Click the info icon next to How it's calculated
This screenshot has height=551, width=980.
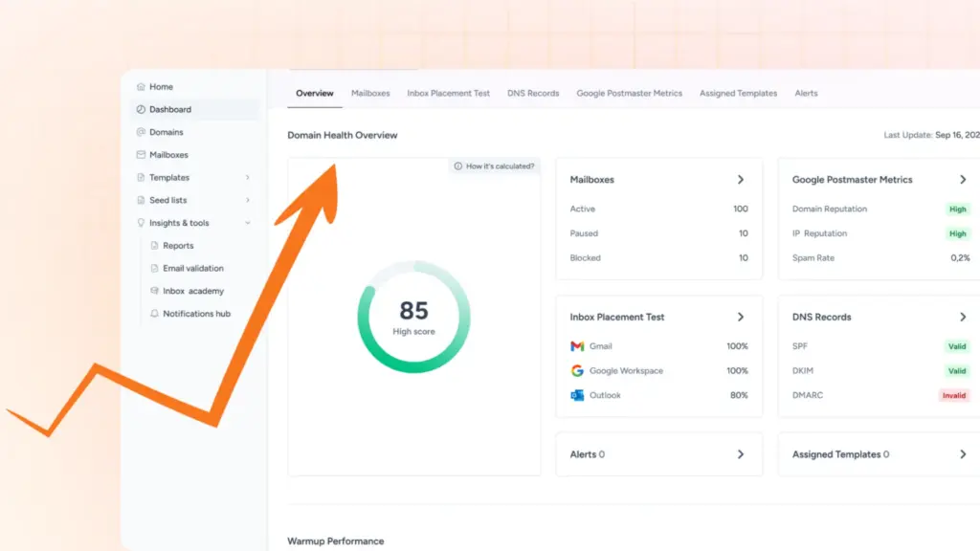(457, 165)
